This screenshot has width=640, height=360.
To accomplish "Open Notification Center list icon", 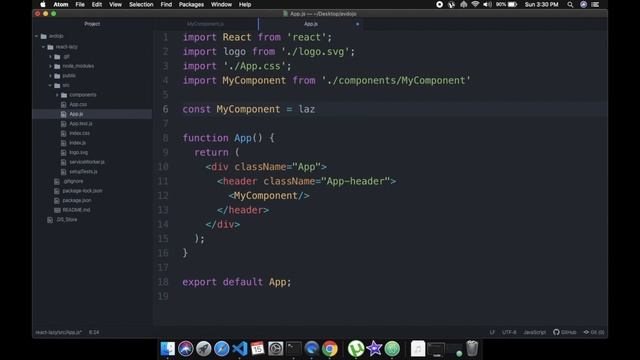I will (596, 4).
